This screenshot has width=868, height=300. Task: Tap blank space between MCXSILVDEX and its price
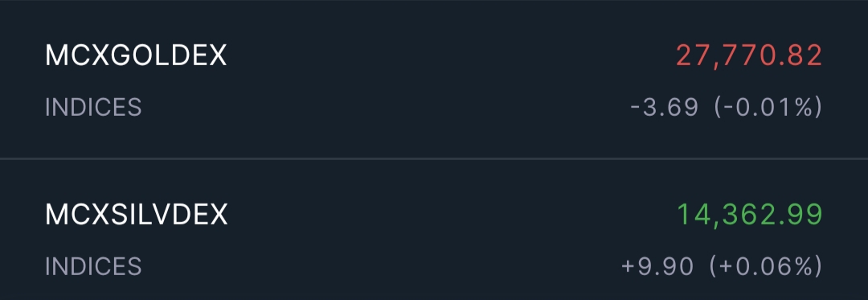pos(452,214)
